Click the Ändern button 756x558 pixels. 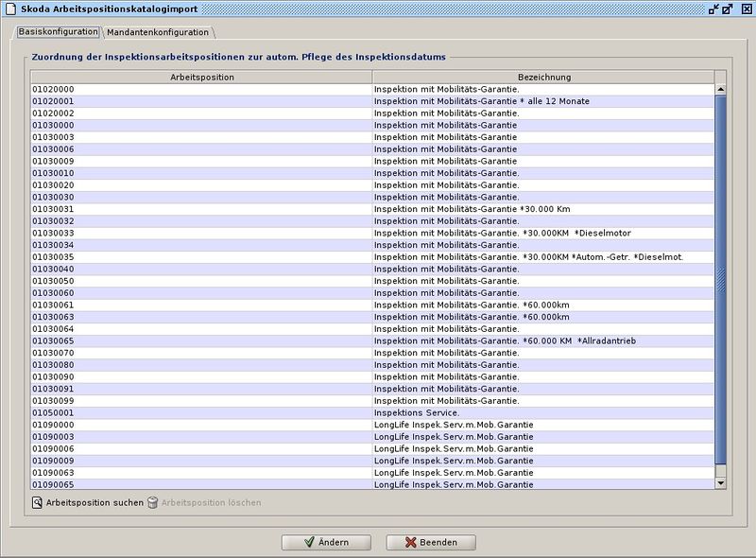click(x=326, y=542)
